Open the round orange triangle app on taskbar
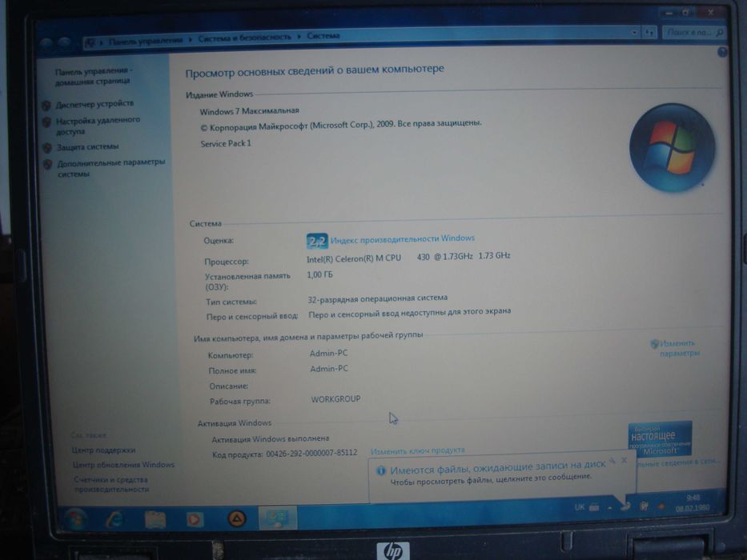 click(237, 518)
